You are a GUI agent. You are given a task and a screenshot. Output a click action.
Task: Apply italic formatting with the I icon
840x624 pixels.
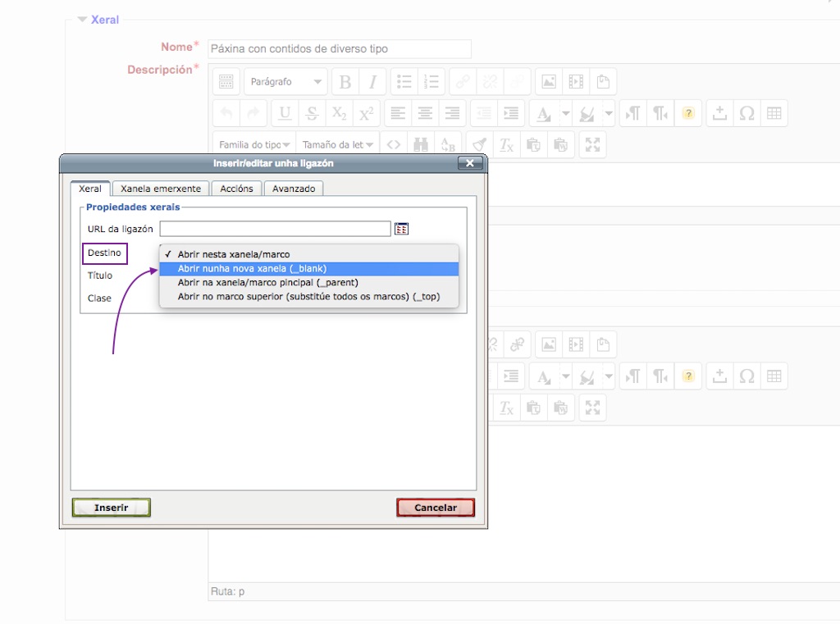372,82
